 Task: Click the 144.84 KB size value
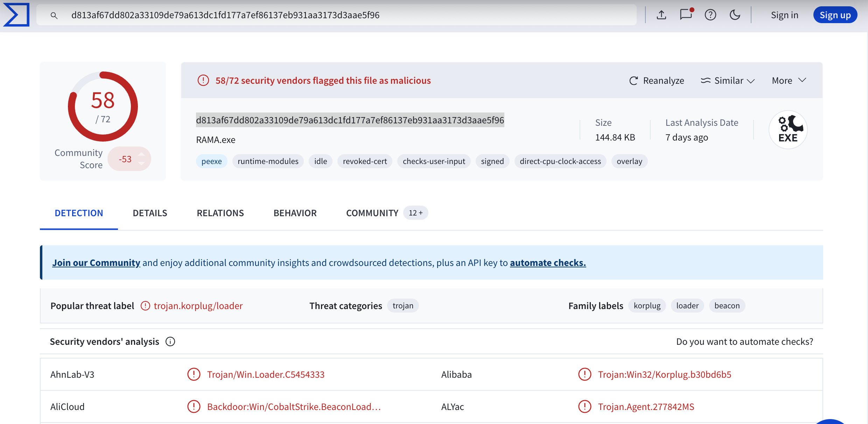coord(615,137)
